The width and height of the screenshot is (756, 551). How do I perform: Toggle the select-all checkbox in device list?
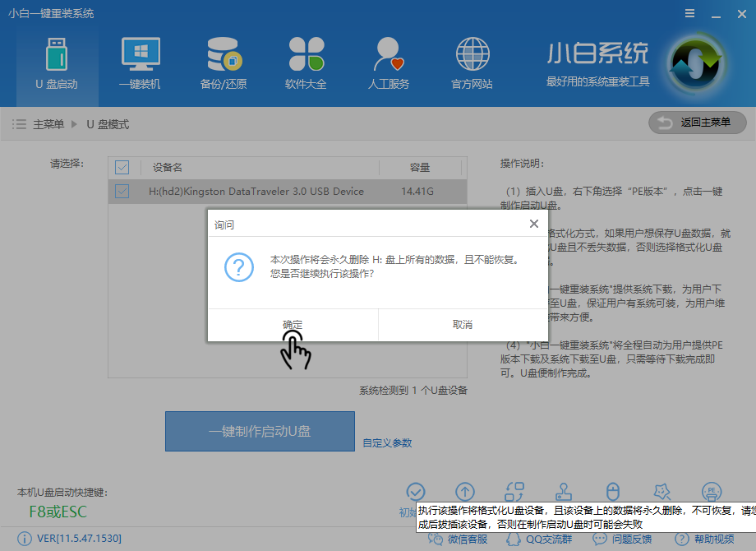click(x=122, y=167)
